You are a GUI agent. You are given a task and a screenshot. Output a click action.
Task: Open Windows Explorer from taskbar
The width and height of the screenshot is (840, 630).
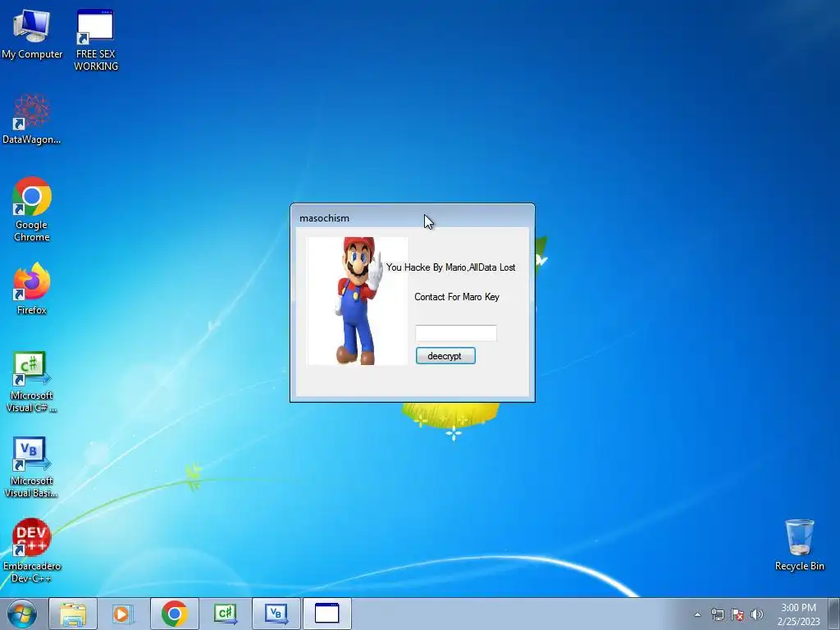pos(73,614)
